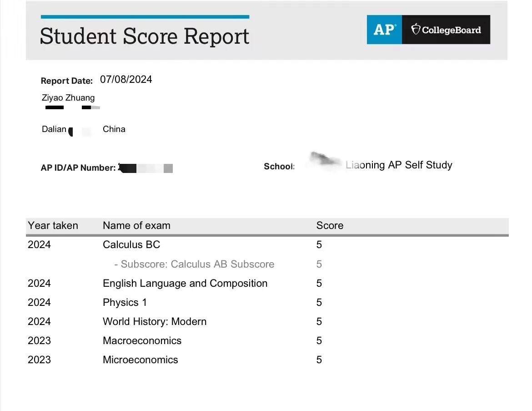
Task: Click the year 2023 beside Macroeconomics
Action: tap(39, 341)
